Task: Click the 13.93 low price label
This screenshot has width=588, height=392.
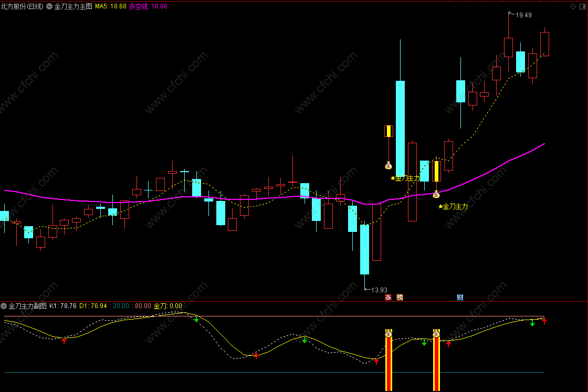Action: [x=379, y=290]
